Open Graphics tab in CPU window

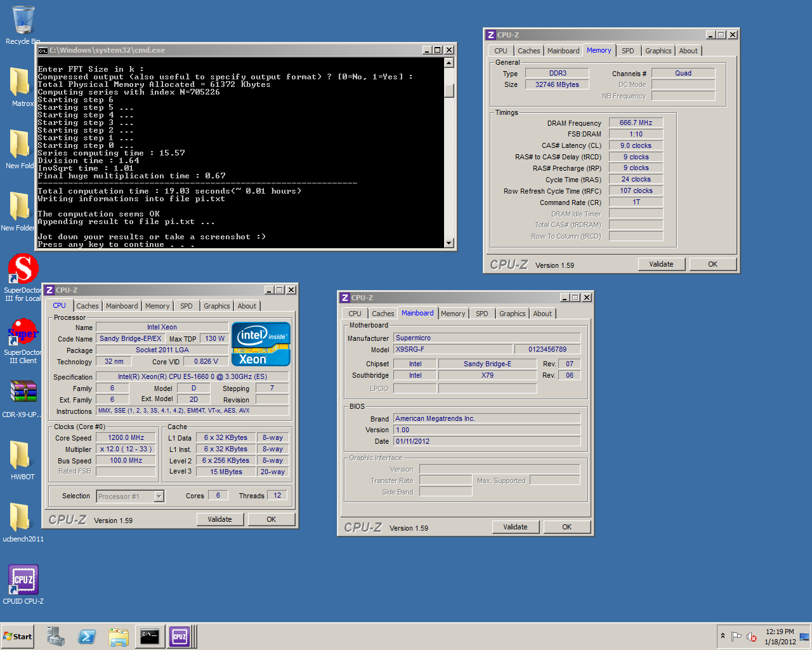coord(217,306)
